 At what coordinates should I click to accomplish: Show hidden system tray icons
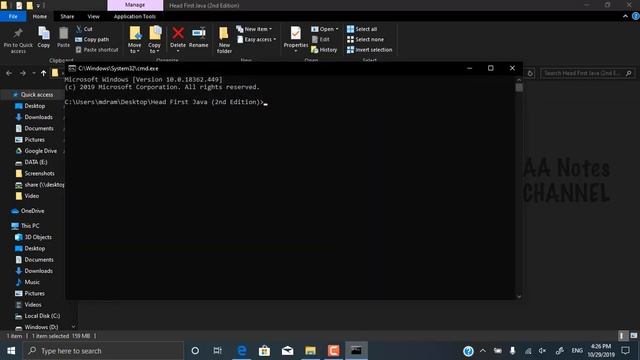tap(483, 351)
